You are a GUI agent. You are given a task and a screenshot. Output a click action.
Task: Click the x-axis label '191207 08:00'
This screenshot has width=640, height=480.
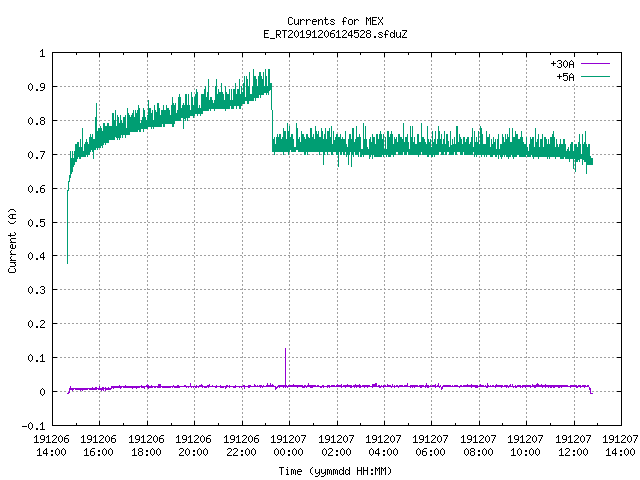[x=478, y=445]
